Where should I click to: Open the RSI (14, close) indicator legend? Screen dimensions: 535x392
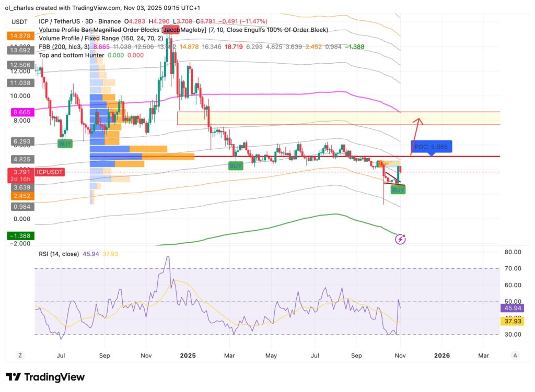click(x=59, y=254)
